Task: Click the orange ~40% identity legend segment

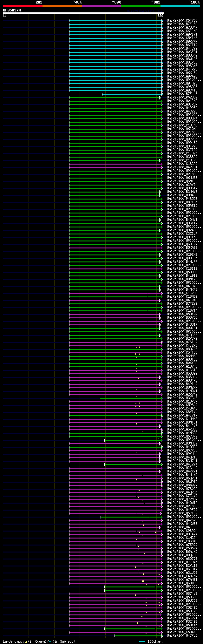Action: [x=62, y=6]
